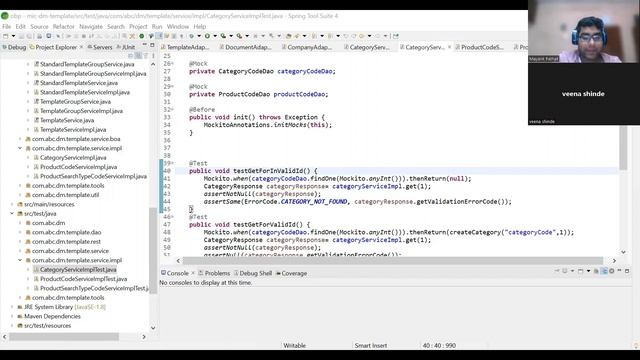Switch to the Debug Shell tab

click(252, 273)
